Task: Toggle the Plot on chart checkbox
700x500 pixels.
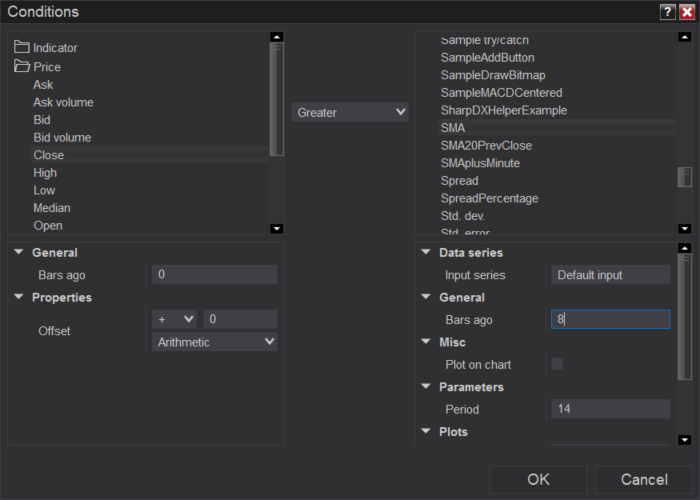Action: [x=557, y=364]
